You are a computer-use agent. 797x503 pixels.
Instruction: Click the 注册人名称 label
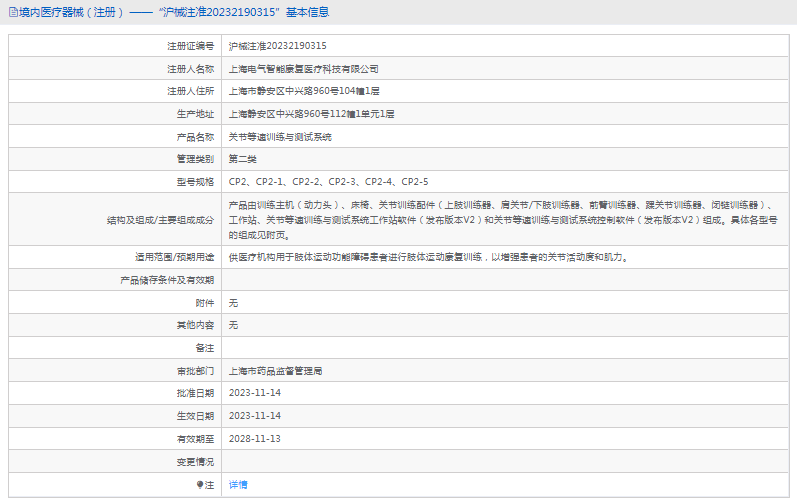point(191,69)
